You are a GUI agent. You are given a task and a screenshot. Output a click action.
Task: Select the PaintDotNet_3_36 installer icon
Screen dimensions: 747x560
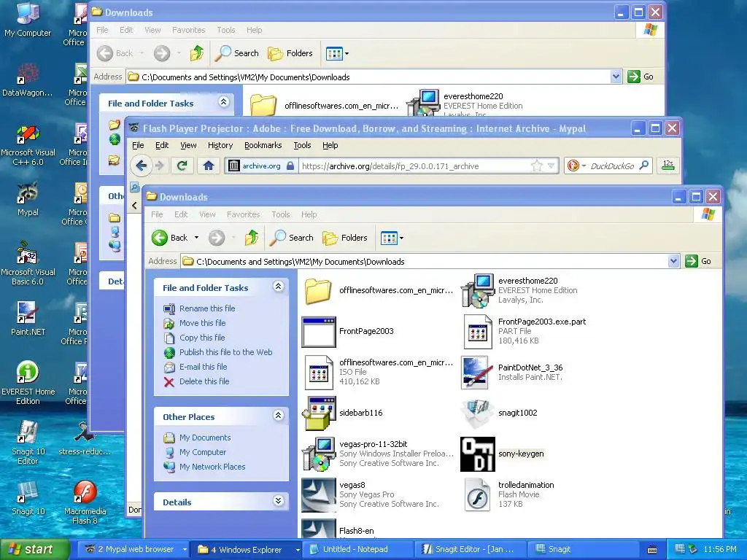(x=477, y=372)
